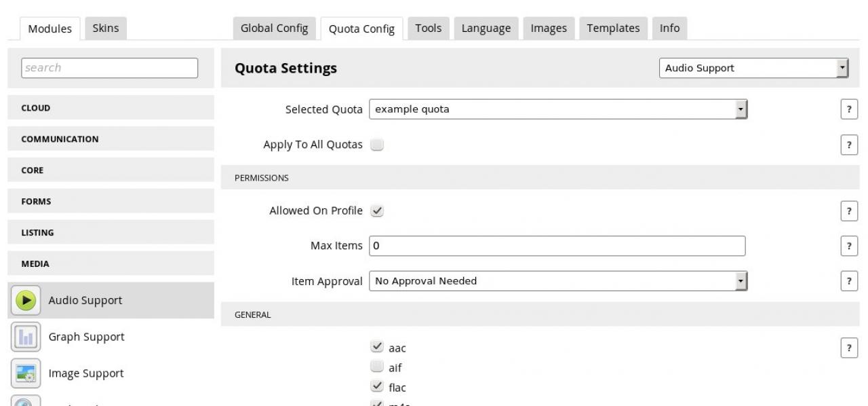Enable the aif file type checkbox
This screenshot has height=406, width=868.
point(377,368)
